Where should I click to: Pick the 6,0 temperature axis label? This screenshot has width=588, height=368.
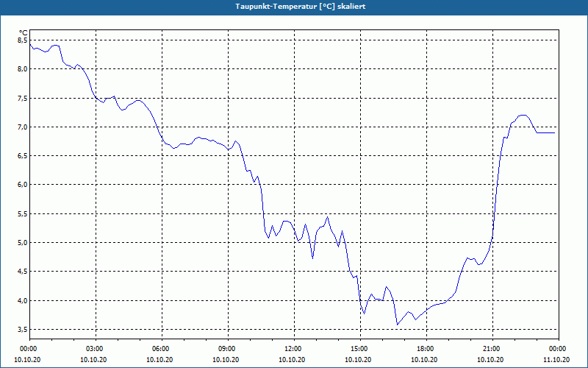pos(22,185)
